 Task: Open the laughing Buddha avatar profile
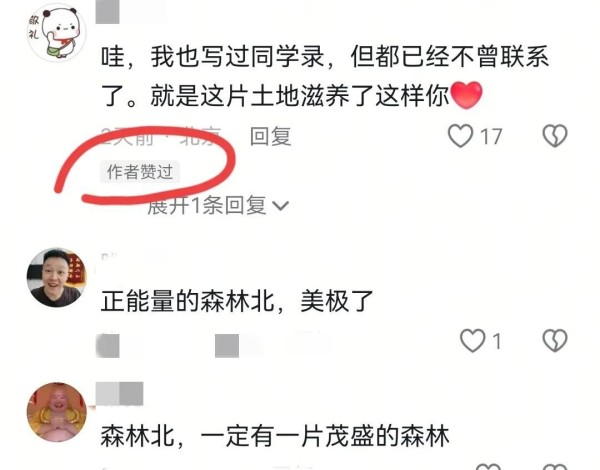pos(57,412)
